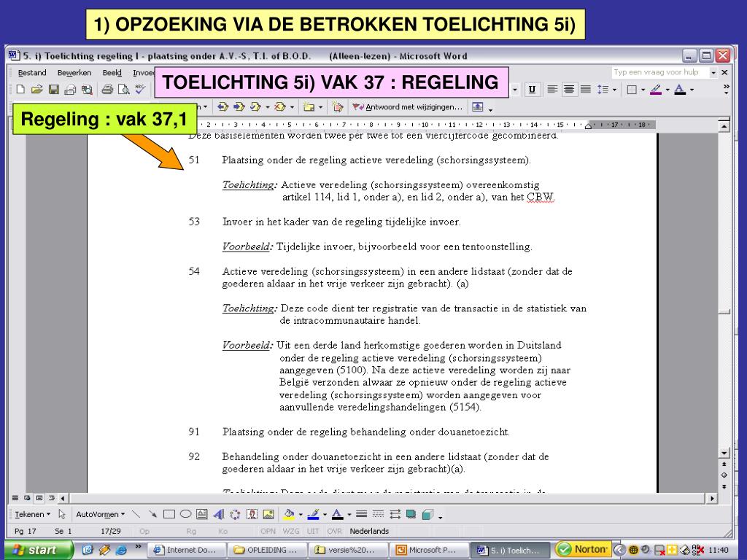The width and height of the screenshot is (747, 560).
Task: Center the text alignment
Action: [569, 89]
